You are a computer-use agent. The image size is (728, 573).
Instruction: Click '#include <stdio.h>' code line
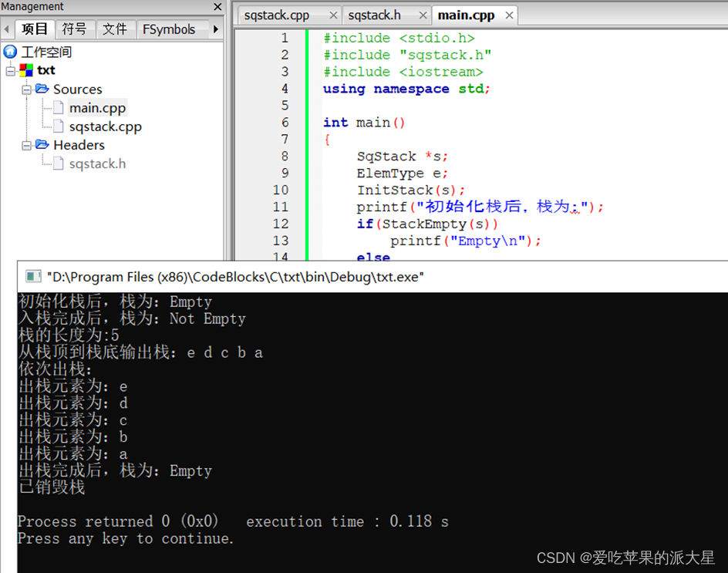tap(399, 38)
